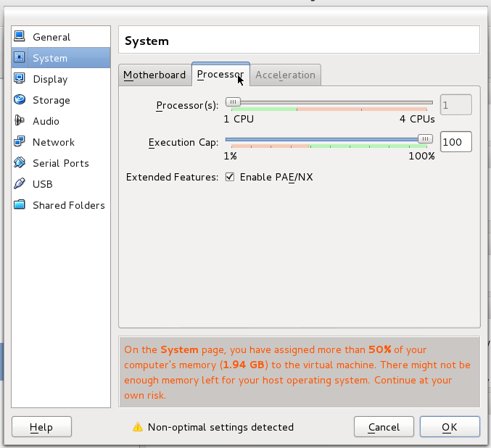Click the Execution Cap value field 100
The height and width of the screenshot is (448, 491).
(x=455, y=142)
